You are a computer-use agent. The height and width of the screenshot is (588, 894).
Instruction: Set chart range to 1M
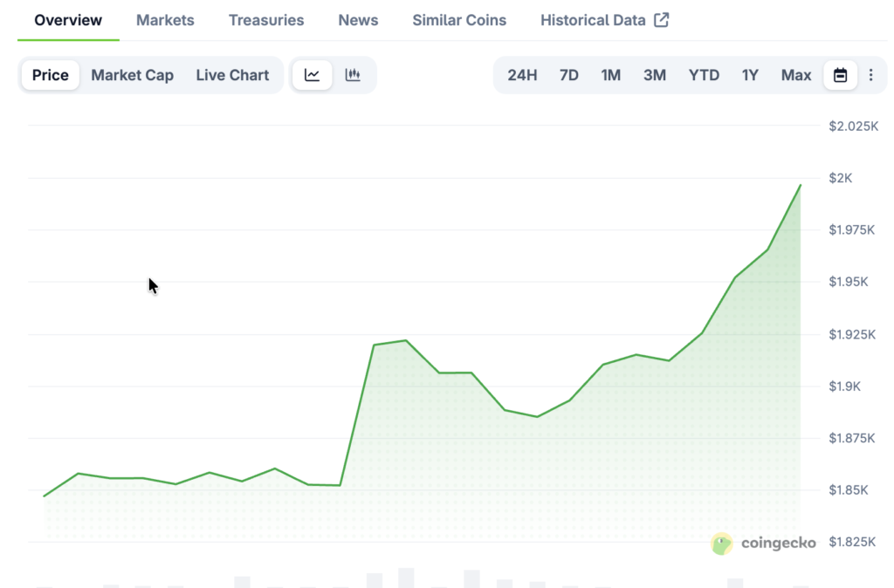point(610,75)
